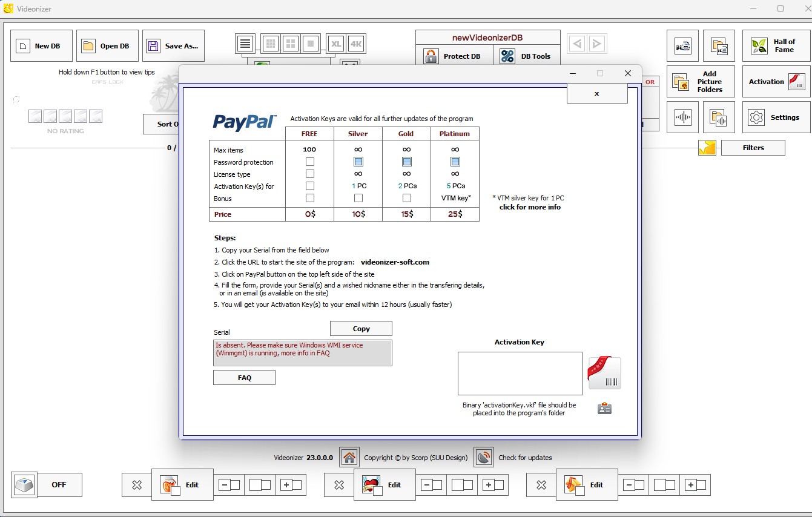Click the leaf icon on Hall of Fame
This screenshot has width=812, height=517.
coord(759,46)
